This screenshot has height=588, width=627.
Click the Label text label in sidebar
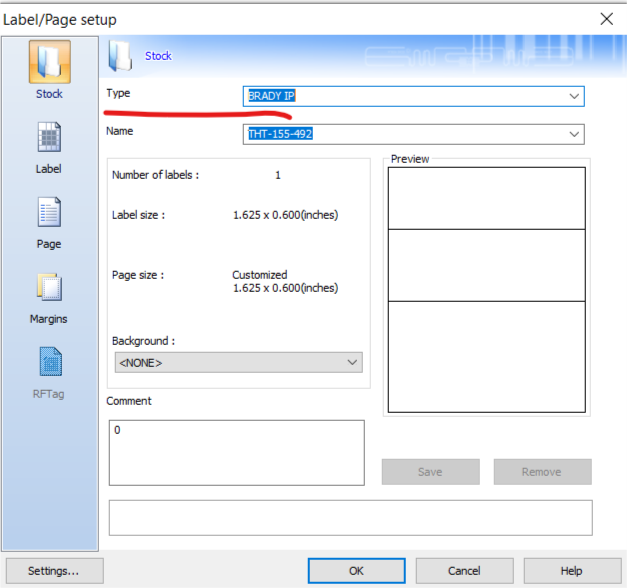coord(48,169)
